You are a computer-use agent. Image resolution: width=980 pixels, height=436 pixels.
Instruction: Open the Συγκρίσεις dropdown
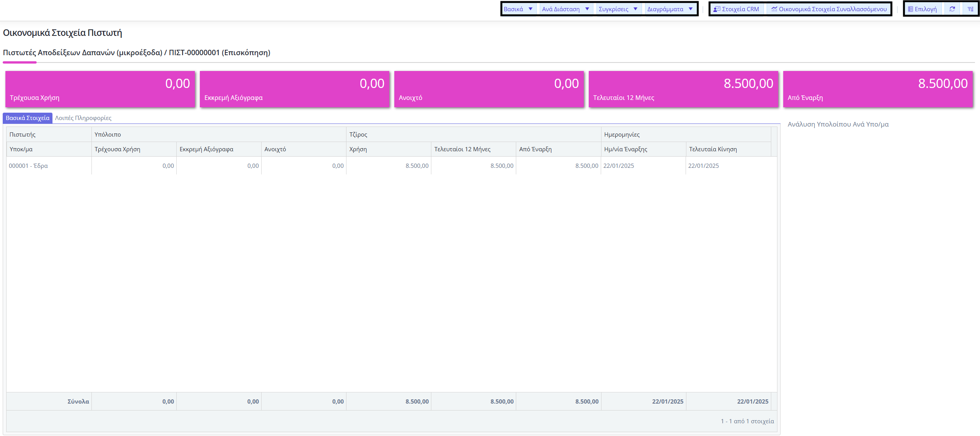(x=618, y=9)
